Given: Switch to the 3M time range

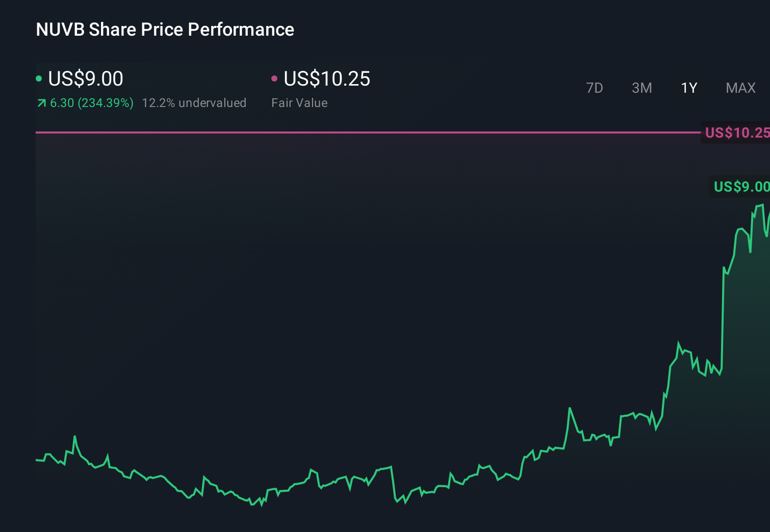Looking at the screenshot, I should 641,88.
